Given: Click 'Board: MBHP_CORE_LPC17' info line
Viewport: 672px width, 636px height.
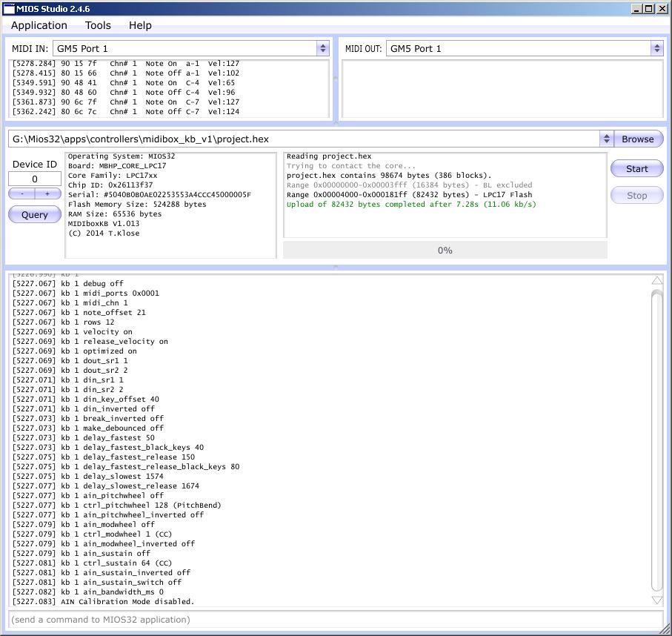Looking at the screenshot, I should click(x=117, y=165).
